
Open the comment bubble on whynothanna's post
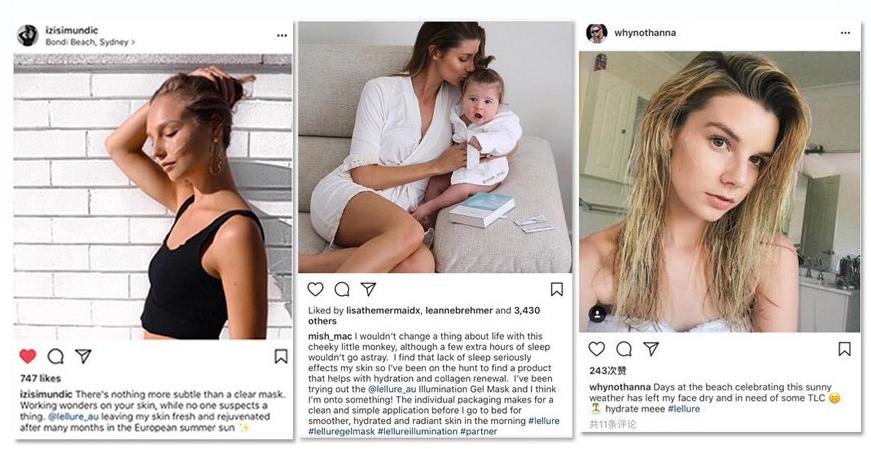(624, 348)
